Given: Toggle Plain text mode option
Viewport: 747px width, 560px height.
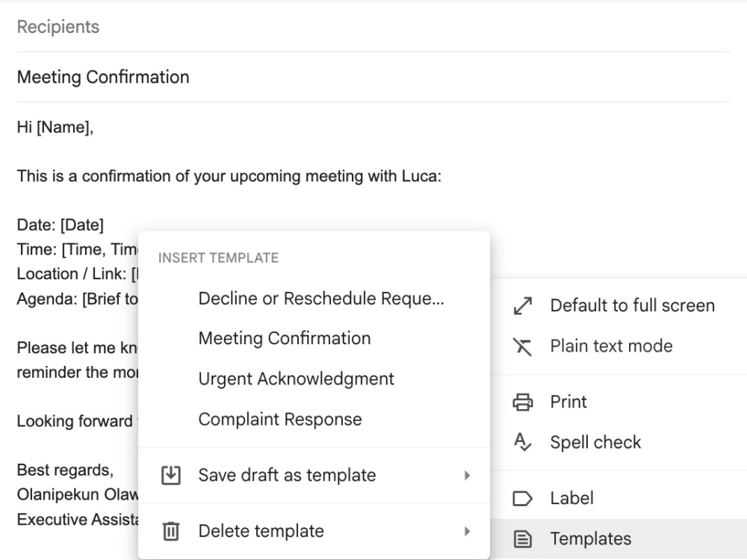Looking at the screenshot, I should click(x=619, y=346).
